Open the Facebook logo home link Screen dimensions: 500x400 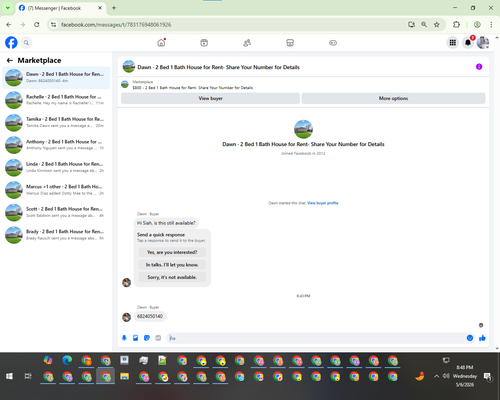(11, 43)
